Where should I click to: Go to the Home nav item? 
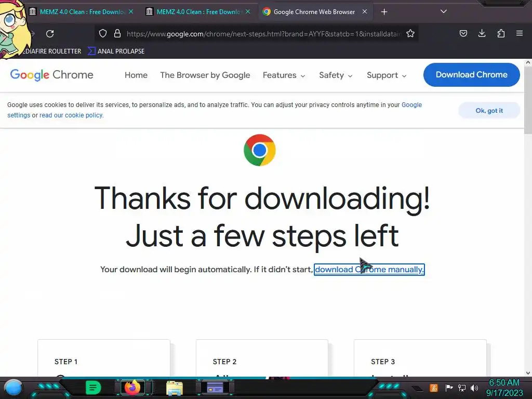coord(136,75)
